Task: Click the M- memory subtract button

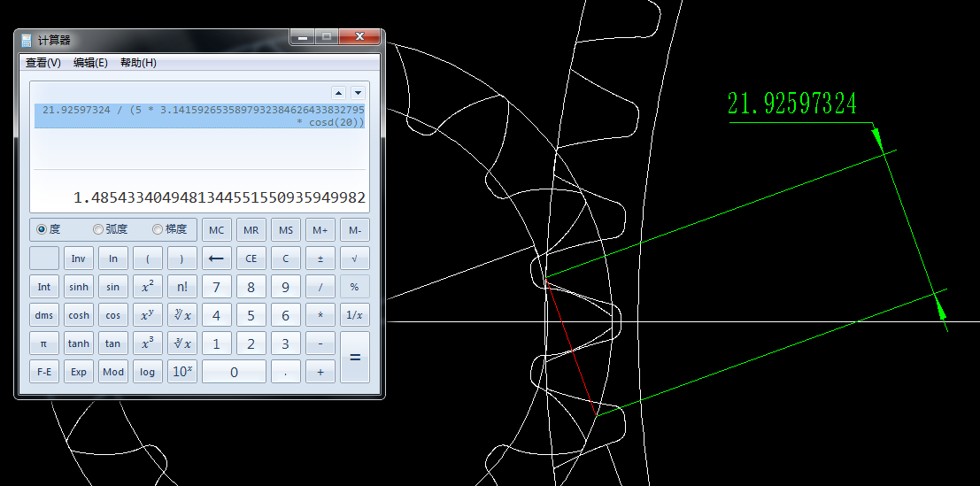Action: [x=355, y=230]
